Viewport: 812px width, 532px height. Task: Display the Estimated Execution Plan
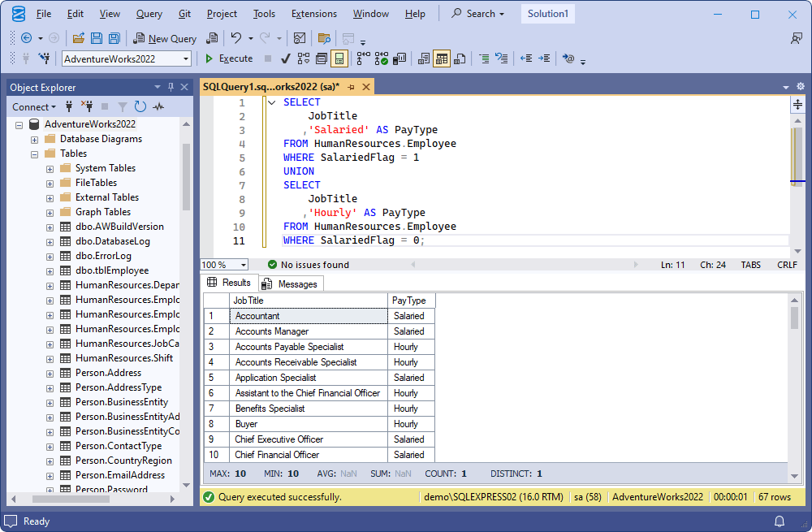(304, 58)
